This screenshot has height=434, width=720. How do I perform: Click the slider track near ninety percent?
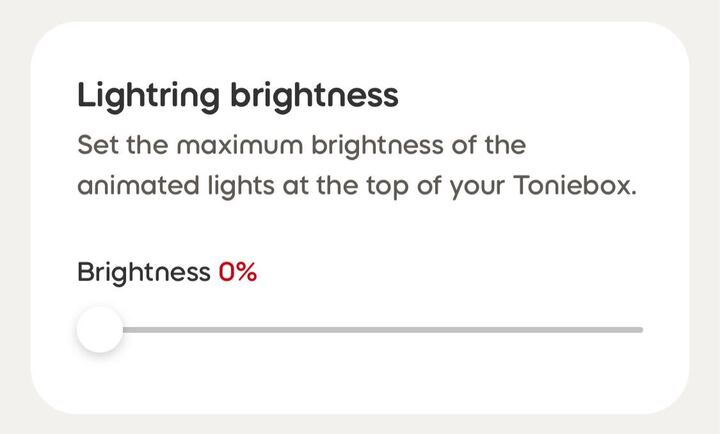coord(588,329)
